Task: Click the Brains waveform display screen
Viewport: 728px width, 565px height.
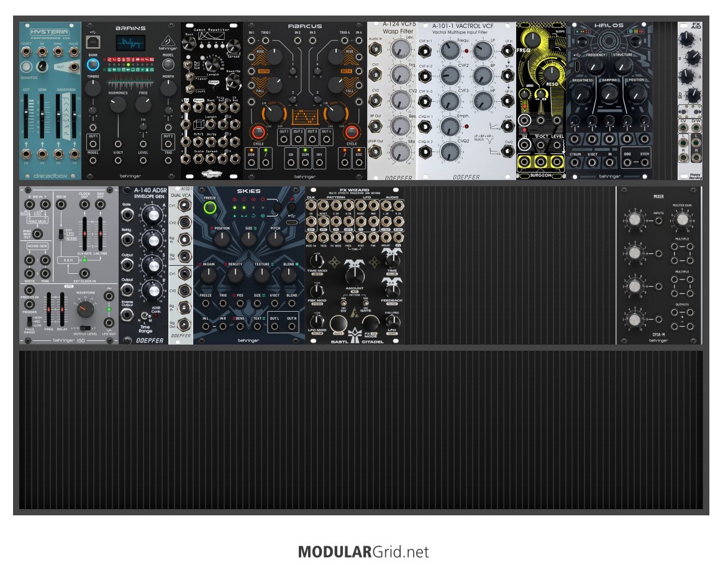Action: tap(130, 44)
